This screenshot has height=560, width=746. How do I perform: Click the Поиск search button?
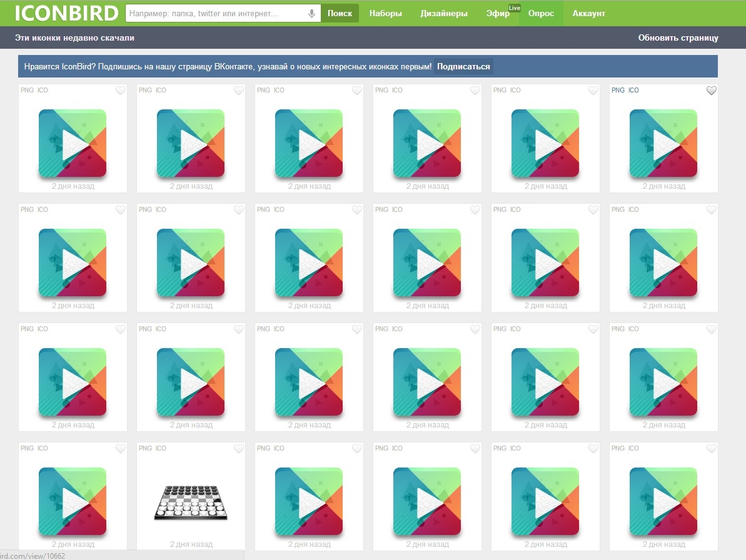tap(340, 13)
